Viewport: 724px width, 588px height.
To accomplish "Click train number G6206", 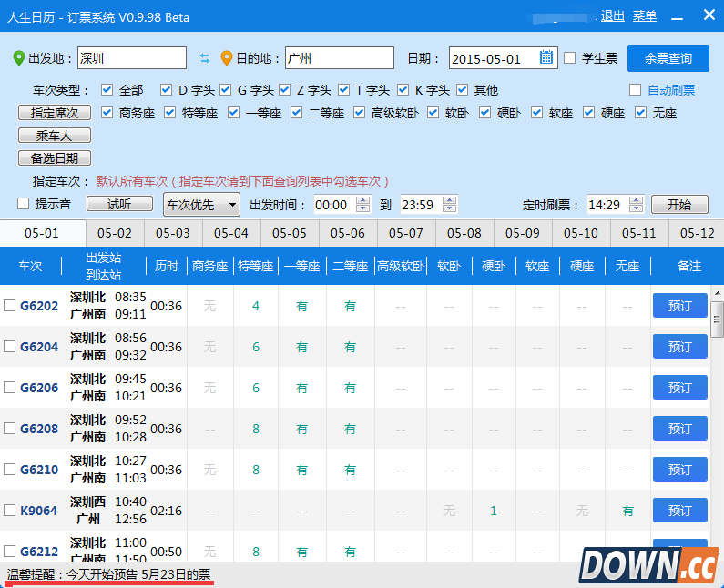I will (x=39, y=387).
